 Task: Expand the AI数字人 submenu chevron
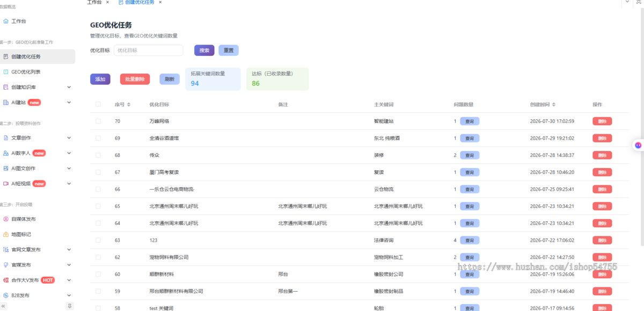(69, 153)
